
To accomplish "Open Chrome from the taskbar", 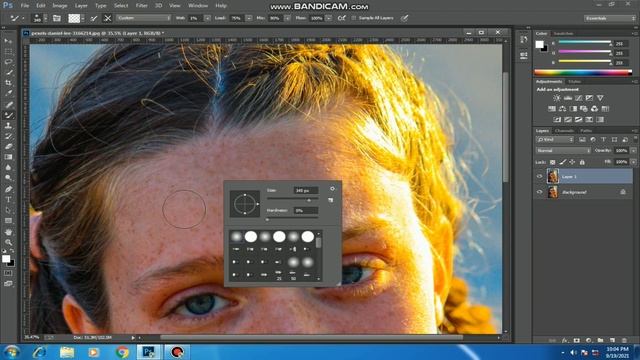I will (122, 352).
